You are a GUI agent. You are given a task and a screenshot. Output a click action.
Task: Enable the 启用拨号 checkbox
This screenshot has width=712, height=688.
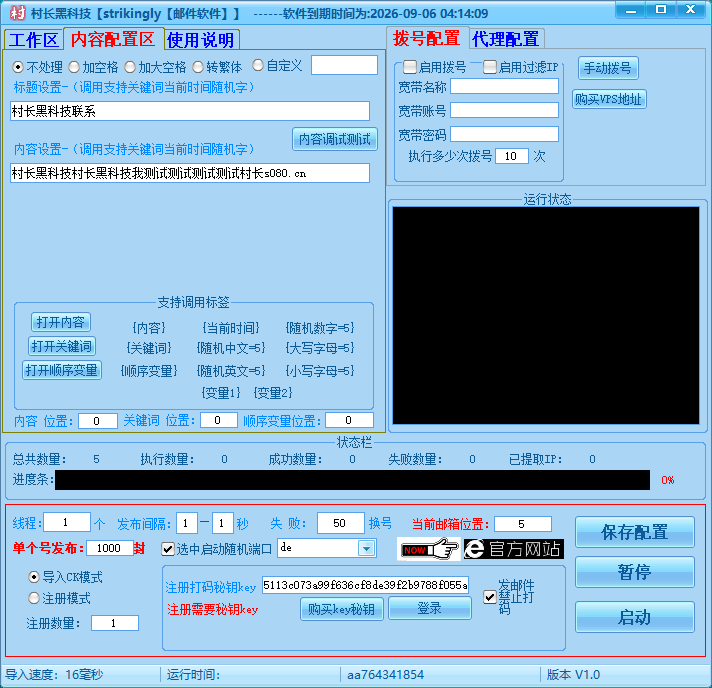tap(410, 67)
